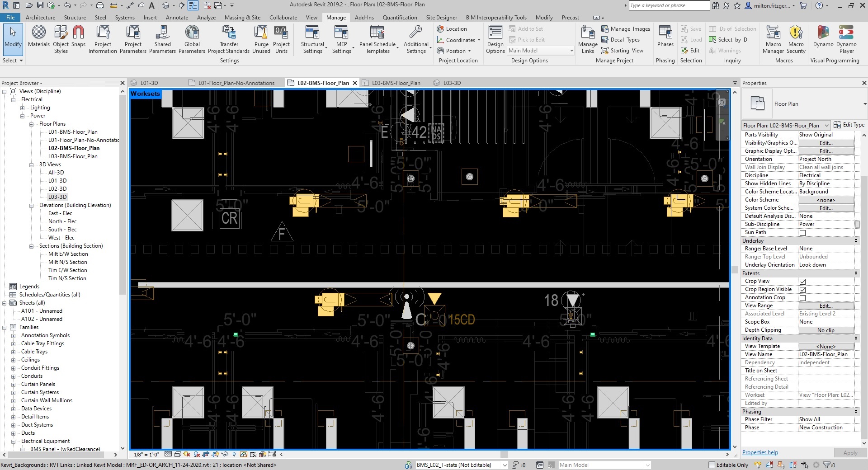
Task: Click Edit button for View Range
Action: click(826, 306)
